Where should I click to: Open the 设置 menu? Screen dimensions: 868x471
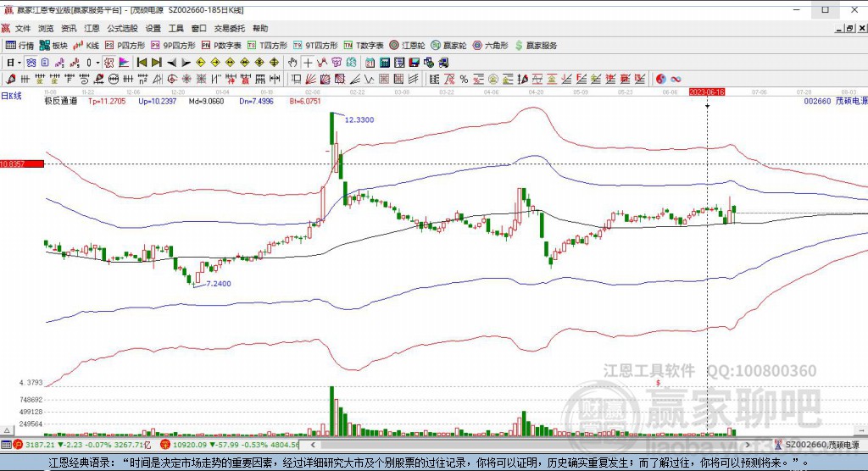[x=153, y=28]
